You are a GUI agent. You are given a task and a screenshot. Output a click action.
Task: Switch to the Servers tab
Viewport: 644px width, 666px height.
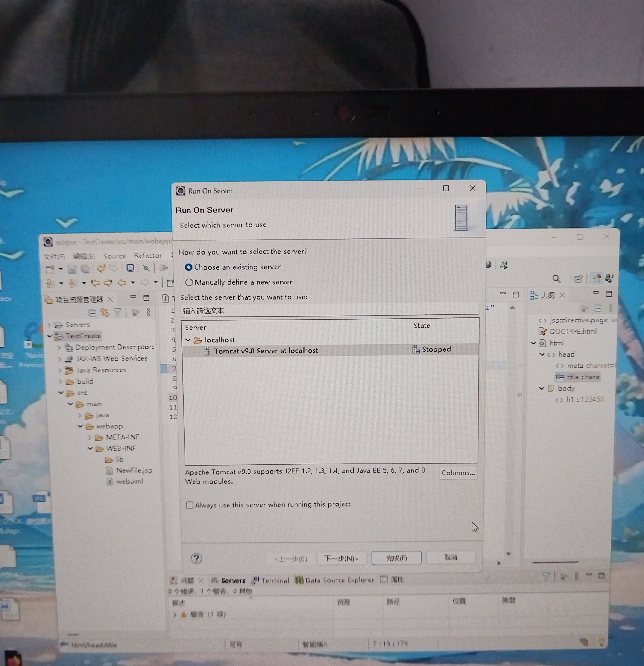pyautogui.click(x=228, y=580)
